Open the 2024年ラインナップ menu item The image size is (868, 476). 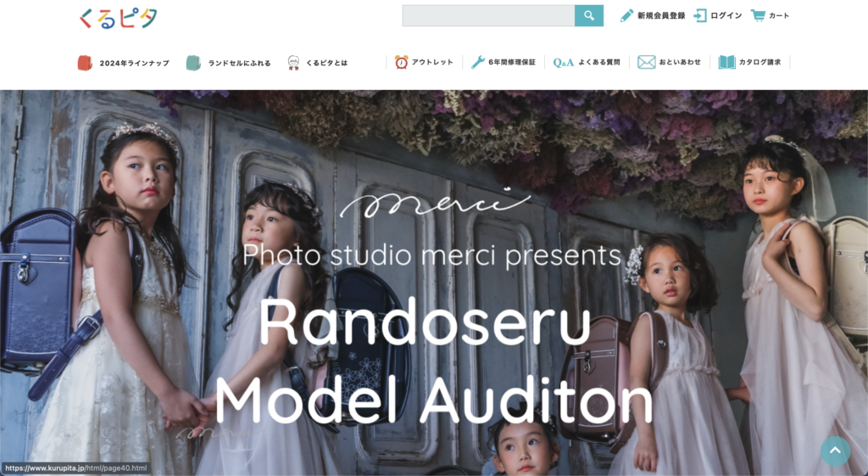(x=135, y=63)
